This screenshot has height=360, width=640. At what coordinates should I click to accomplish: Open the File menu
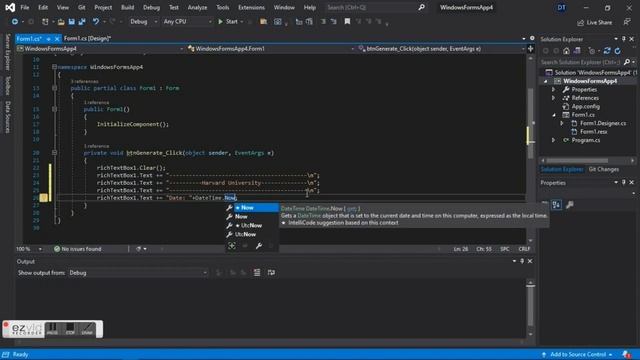[x=24, y=7]
